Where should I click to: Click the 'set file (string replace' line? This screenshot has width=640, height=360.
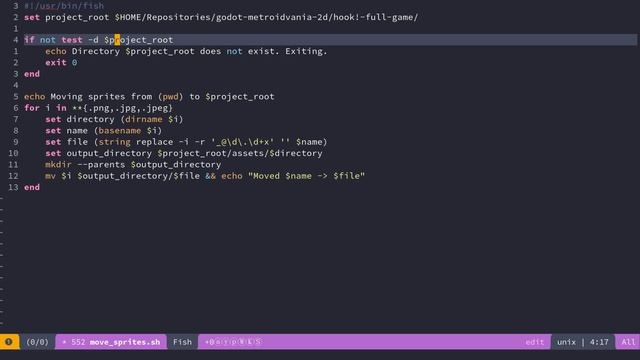[186, 142]
